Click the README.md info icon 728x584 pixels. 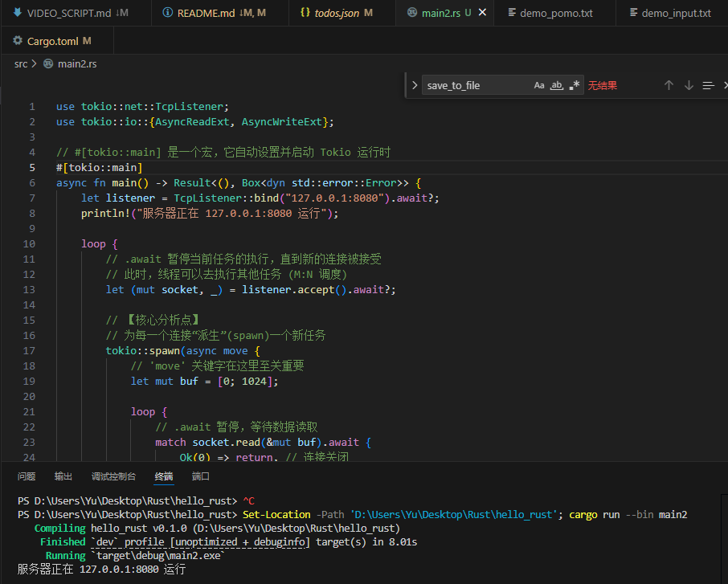[x=167, y=13]
